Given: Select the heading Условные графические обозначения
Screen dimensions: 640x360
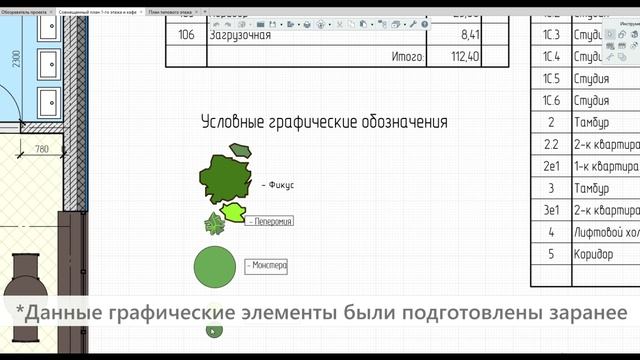Looking at the screenshot, I should tap(324, 122).
